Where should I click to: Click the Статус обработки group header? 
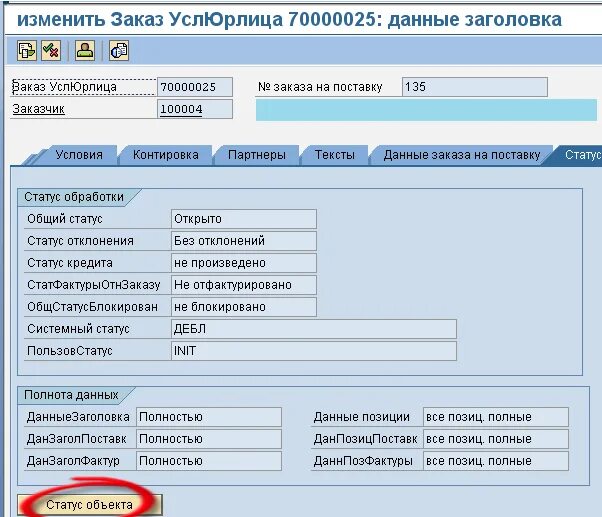pyautogui.click(x=74, y=197)
